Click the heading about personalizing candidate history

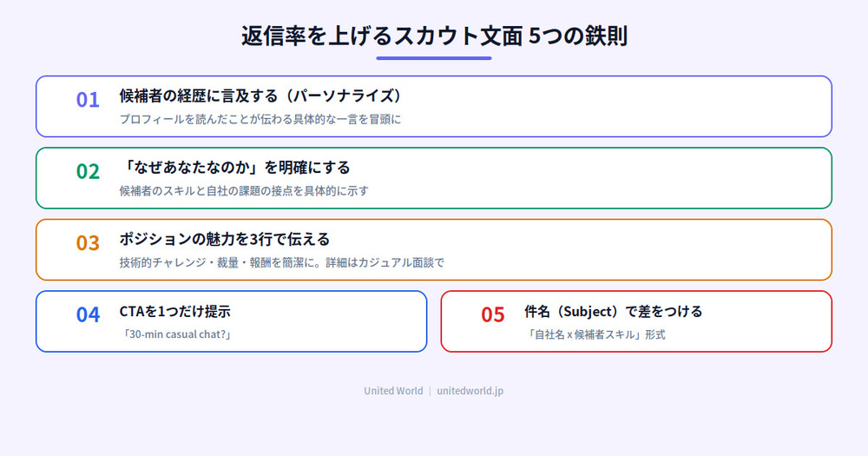pyautogui.click(x=260, y=96)
